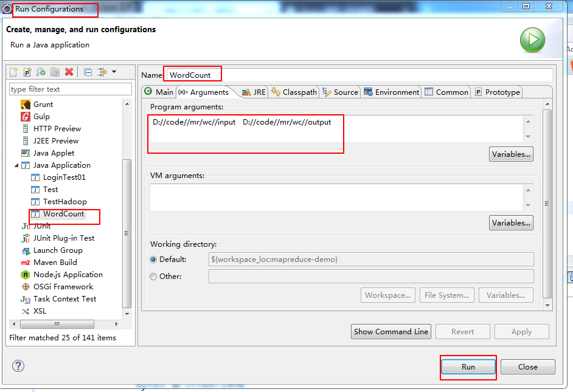Image resolution: width=573 pixels, height=392 pixels.
Task: Click Variables button in Working directory
Action: [x=505, y=295]
